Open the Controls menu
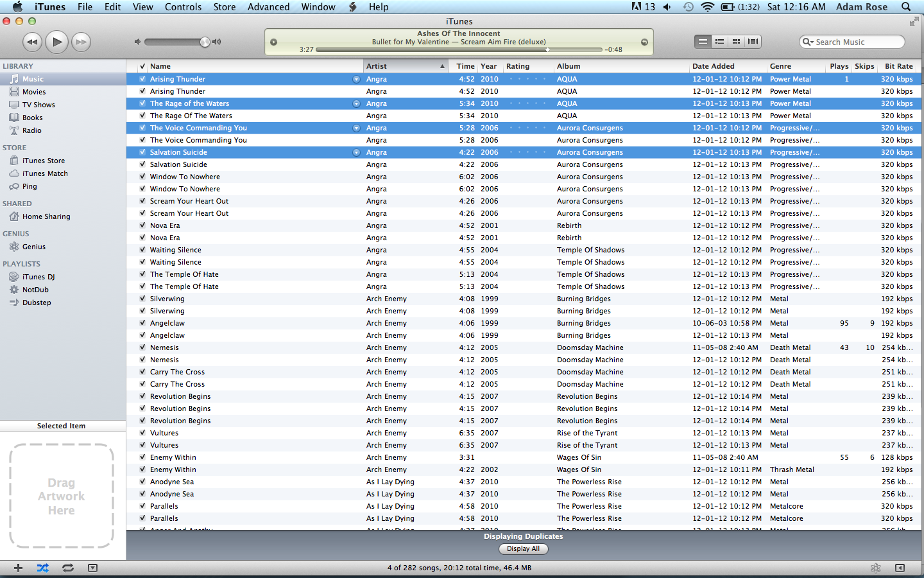This screenshot has height=578, width=924. tap(183, 7)
